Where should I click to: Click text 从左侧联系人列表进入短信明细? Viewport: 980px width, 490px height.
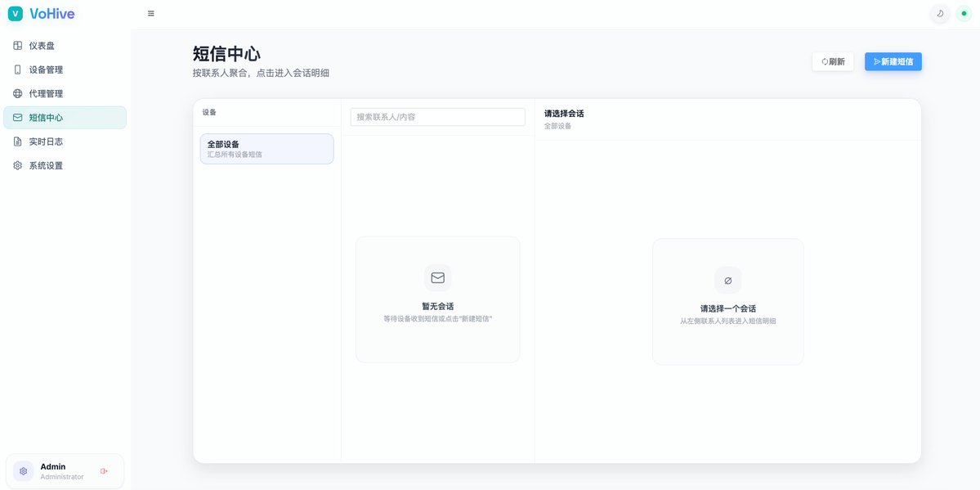[x=728, y=321]
